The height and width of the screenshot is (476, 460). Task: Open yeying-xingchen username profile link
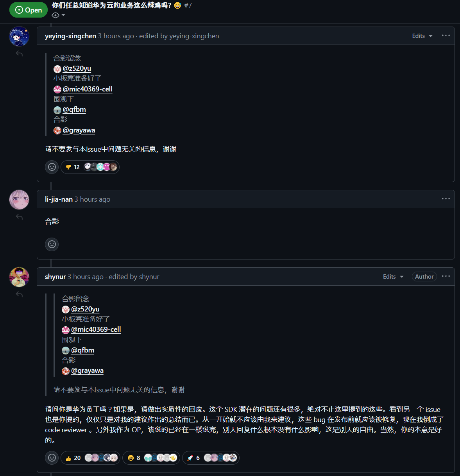coord(70,36)
